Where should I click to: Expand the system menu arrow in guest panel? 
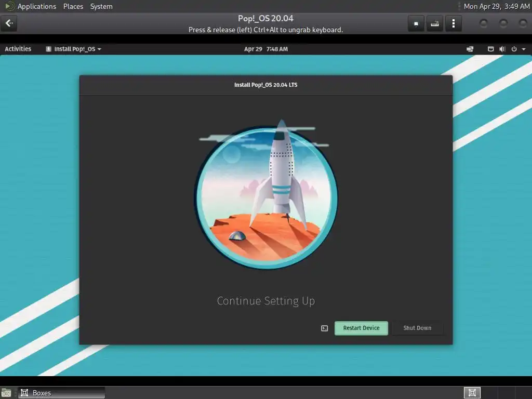click(x=524, y=49)
